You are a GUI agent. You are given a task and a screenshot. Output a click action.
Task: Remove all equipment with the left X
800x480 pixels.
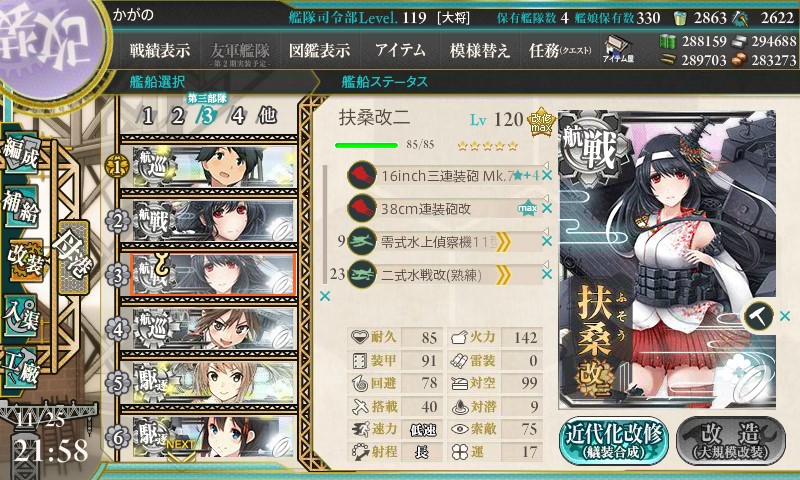pos(324,296)
